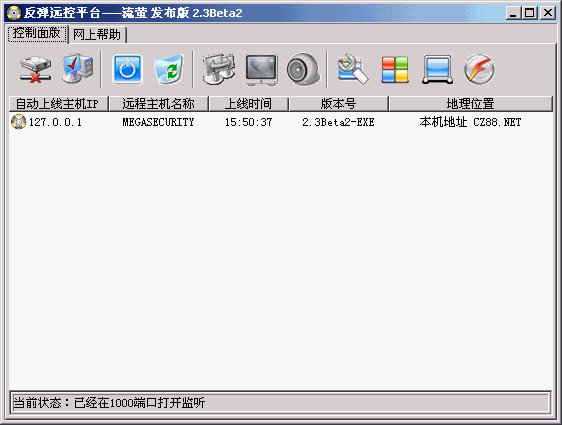Open the remote file manager icon

point(219,69)
